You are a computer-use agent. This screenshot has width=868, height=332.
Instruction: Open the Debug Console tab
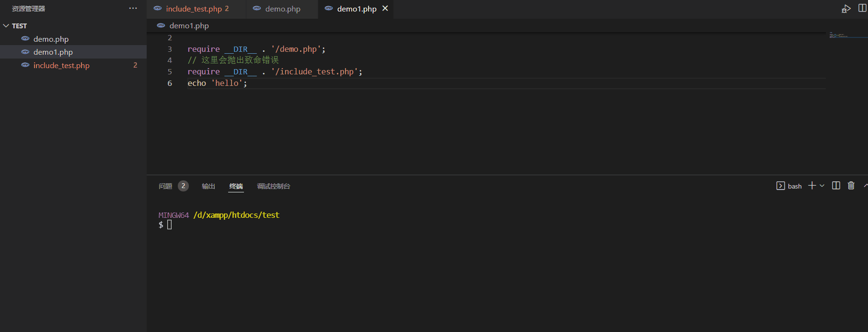(274, 186)
